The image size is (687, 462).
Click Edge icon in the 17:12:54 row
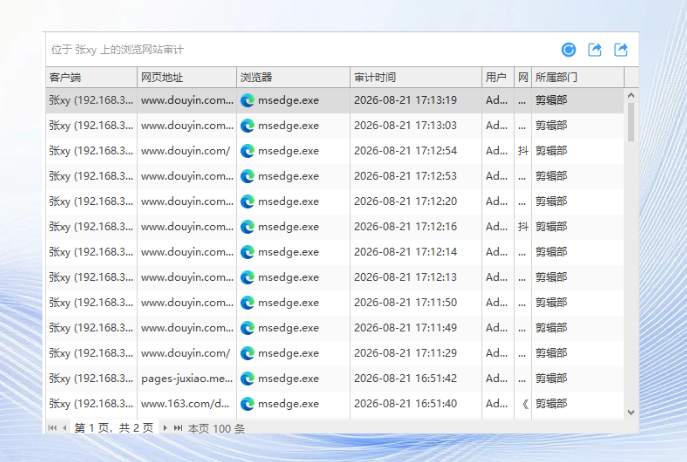248,151
